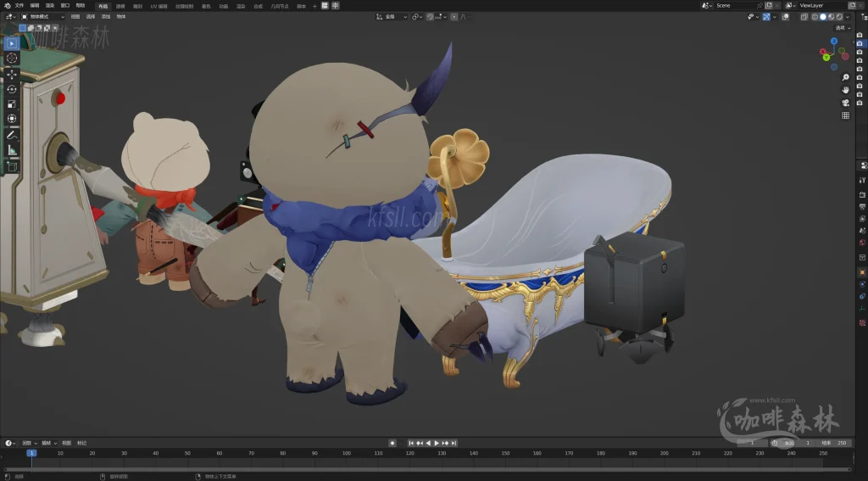This screenshot has width=868, height=481.
Task: Open the 选项 options dropdown
Action: [x=843, y=28]
